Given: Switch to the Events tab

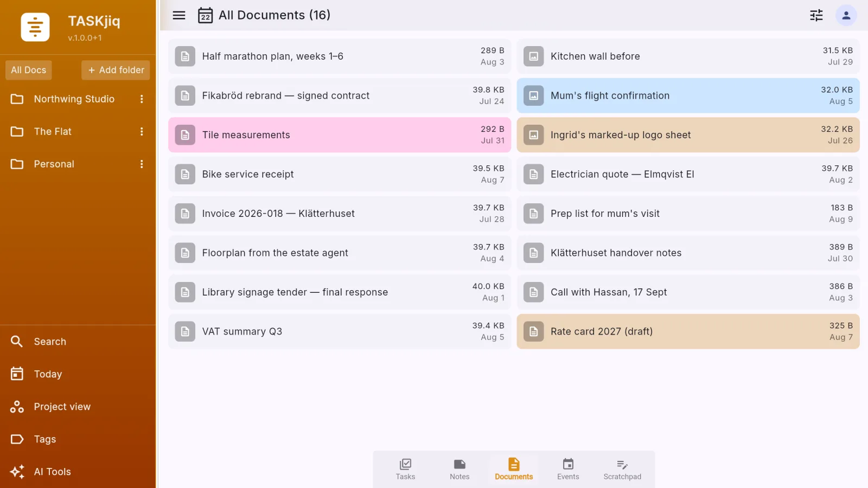Looking at the screenshot, I should (568, 470).
